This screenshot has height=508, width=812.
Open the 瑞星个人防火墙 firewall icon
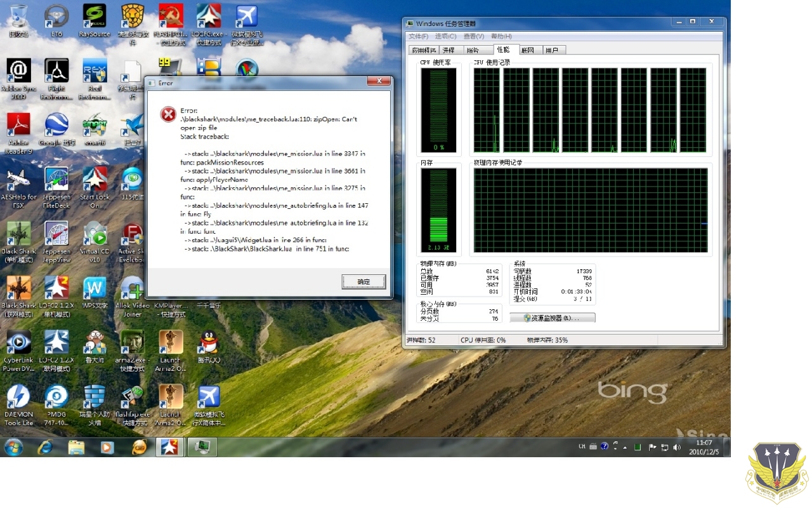[x=95, y=405]
